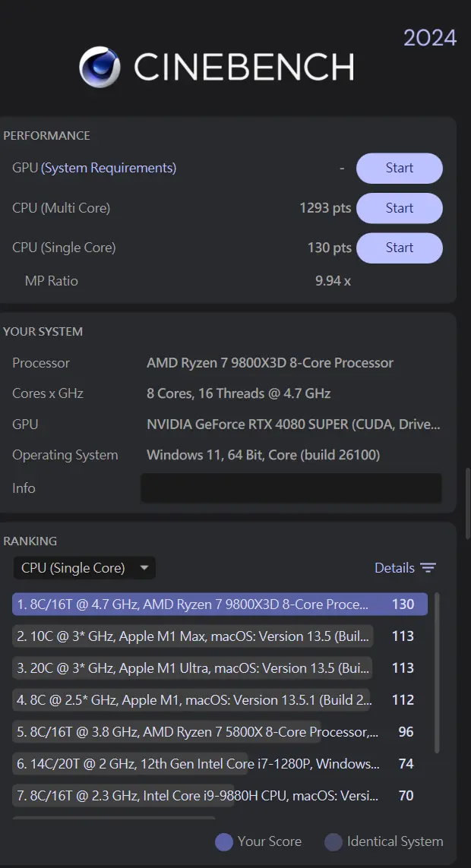Select the Intel Core i9-9880H ranking entry

pos(220,796)
